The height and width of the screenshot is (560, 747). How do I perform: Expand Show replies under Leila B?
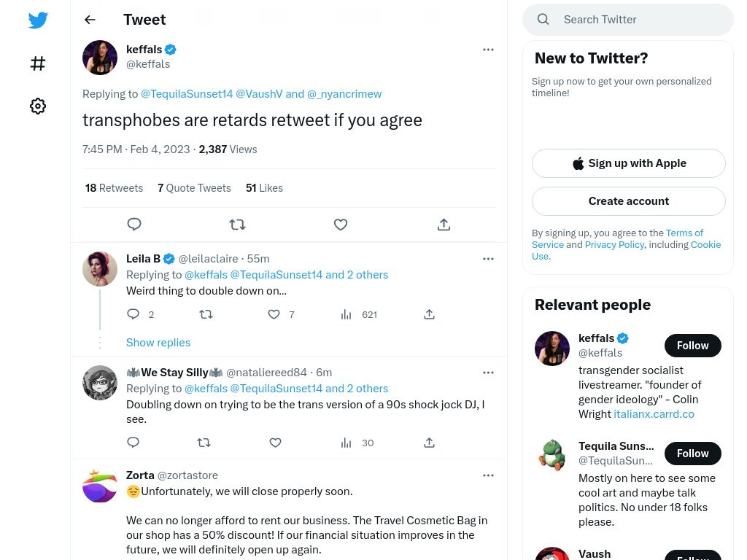point(158,343)
